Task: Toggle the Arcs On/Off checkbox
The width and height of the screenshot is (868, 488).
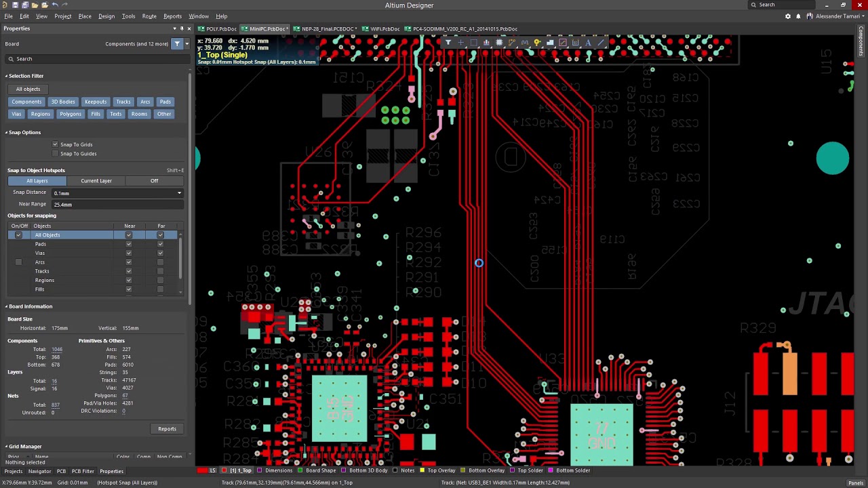Action: [x=18, y=262]
